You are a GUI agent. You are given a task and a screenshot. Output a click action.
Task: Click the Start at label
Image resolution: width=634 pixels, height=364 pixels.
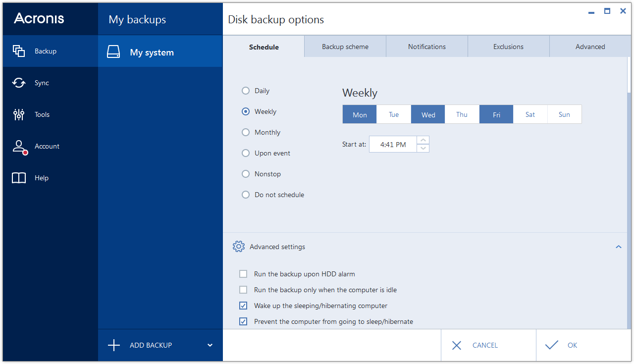(x=354, y=145)
